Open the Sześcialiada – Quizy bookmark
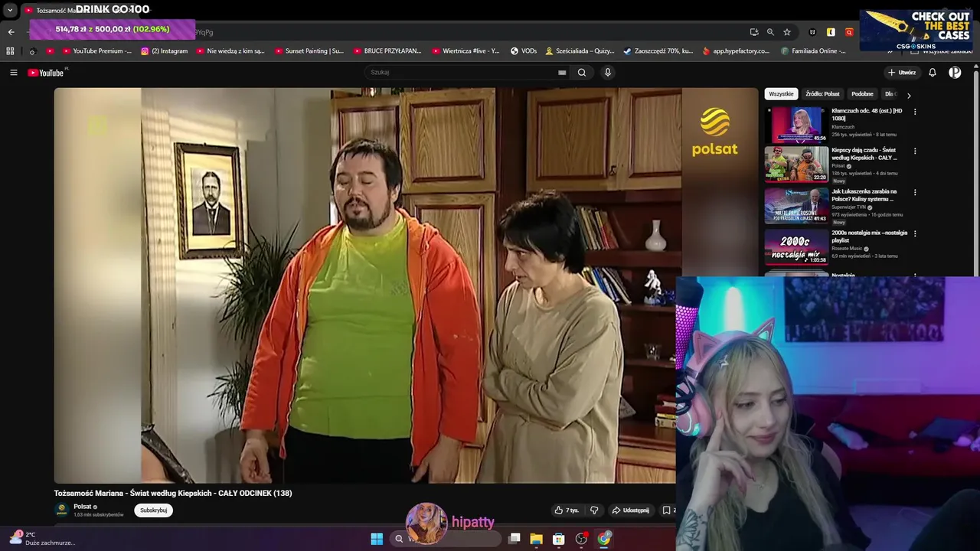The width and height of the screenshot is (980, 551). coord(580,51)
